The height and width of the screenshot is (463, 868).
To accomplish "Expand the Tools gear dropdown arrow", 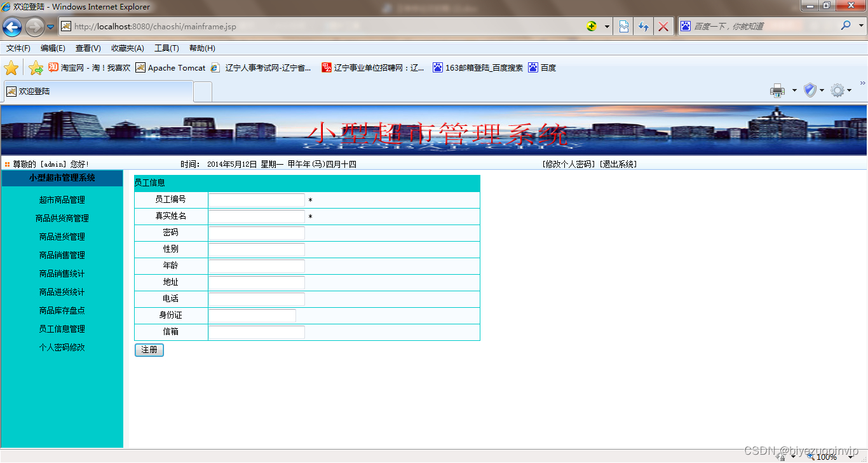I will [849, 90].
